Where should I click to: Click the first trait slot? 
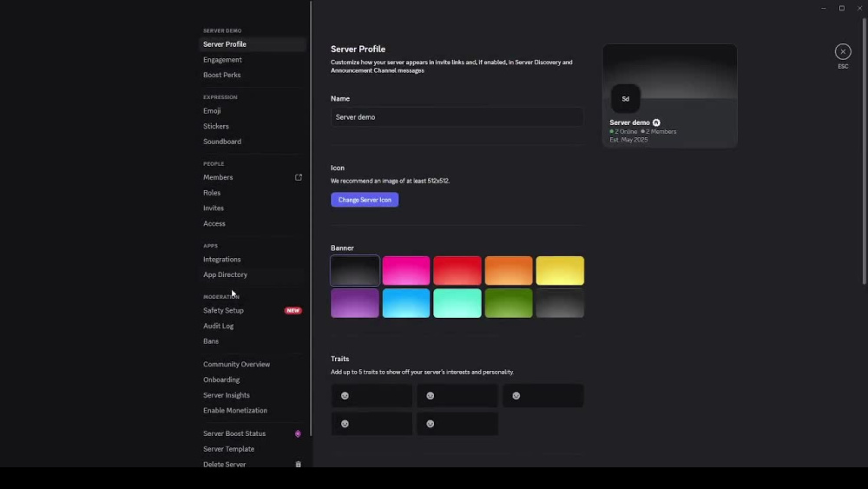(372, 396)
